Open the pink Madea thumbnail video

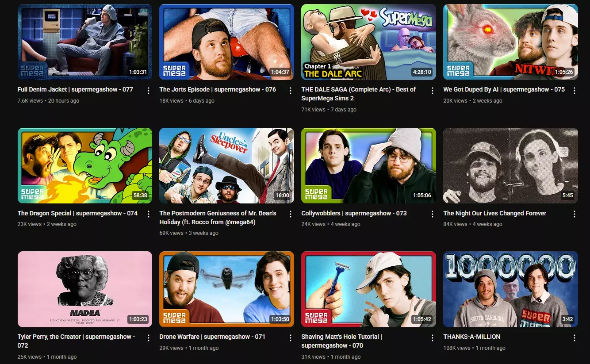tap(85, 289)
